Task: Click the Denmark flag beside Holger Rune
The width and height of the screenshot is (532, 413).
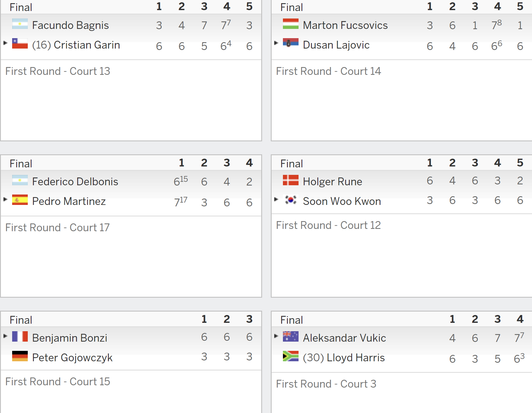Action: coord(291,180)
